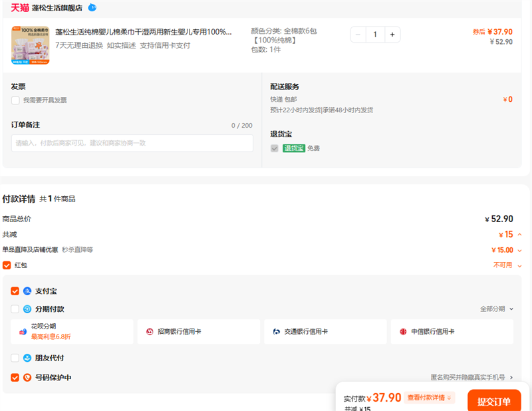The height and width of the screenshot is (411, 532).
Task: Click the order remark input field
Action: pyautogui.click(x=132, y=143)
